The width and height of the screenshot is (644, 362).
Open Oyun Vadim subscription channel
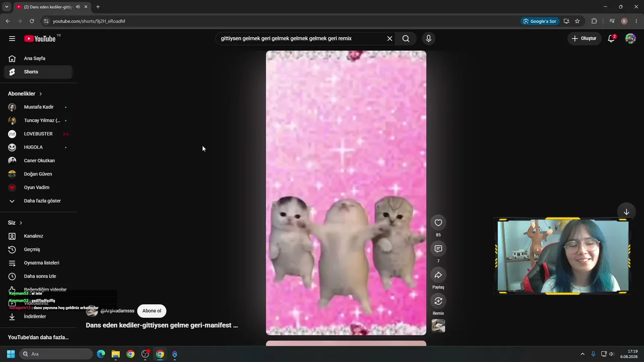(x=38, y=188)
